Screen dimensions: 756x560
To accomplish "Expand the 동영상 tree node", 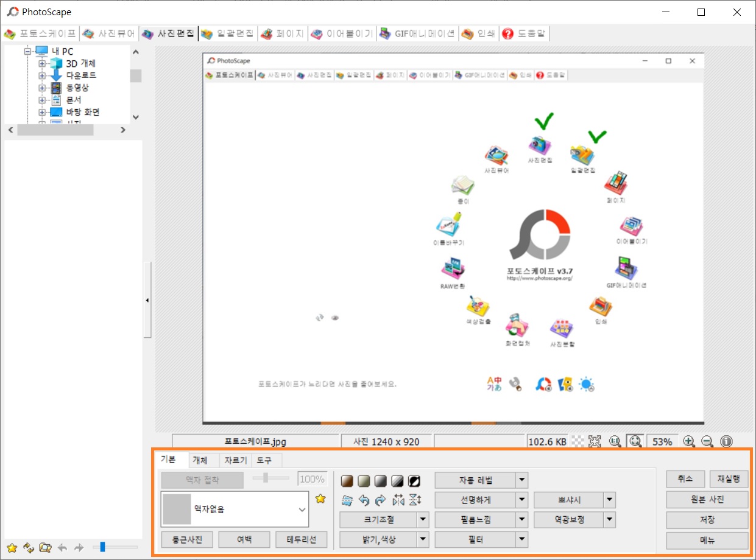I will pyautogui.click(x=42, y=88).
